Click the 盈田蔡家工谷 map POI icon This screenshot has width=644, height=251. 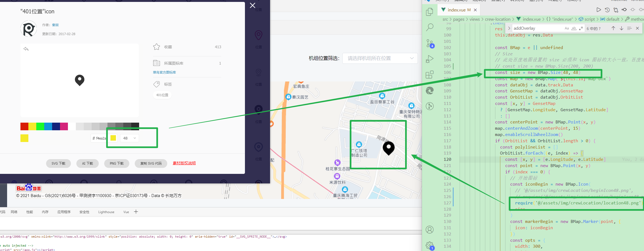(x=382, y=96)
